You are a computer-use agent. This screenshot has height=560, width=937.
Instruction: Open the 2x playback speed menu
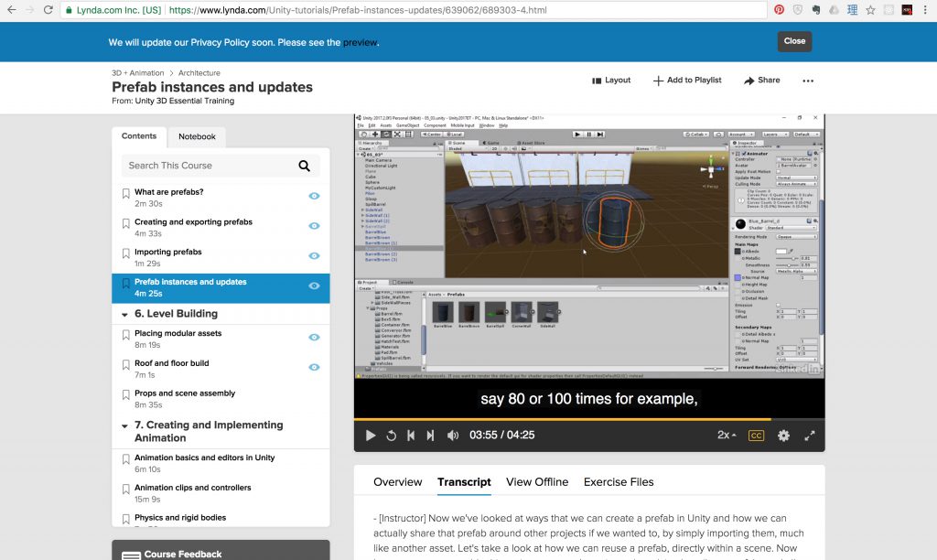[727, 435]
